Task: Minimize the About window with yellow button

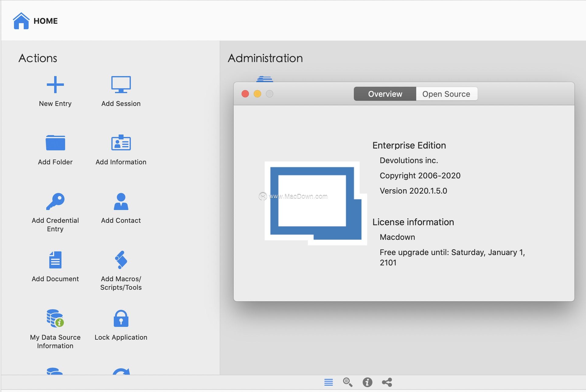Action: pos(257,94)
